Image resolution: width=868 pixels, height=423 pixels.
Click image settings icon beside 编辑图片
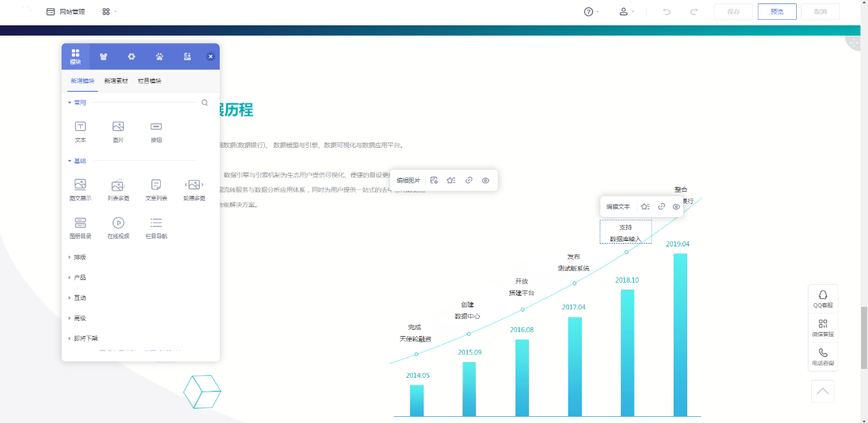click(434, 181)
